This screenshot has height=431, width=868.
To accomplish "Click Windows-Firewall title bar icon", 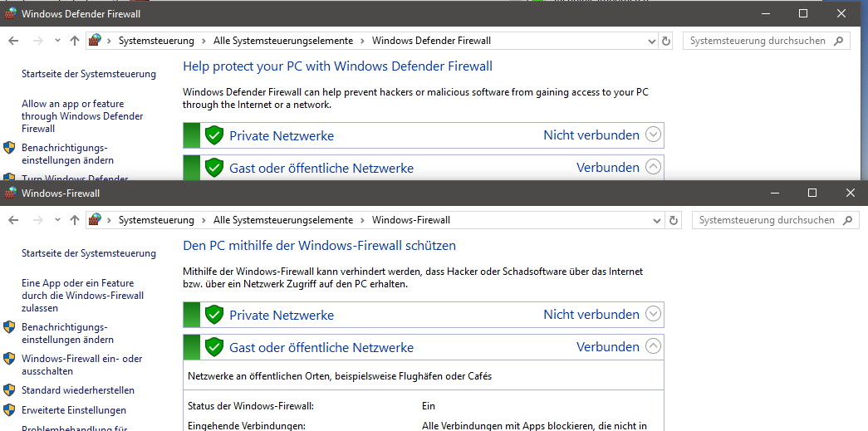I will (10, 193).
